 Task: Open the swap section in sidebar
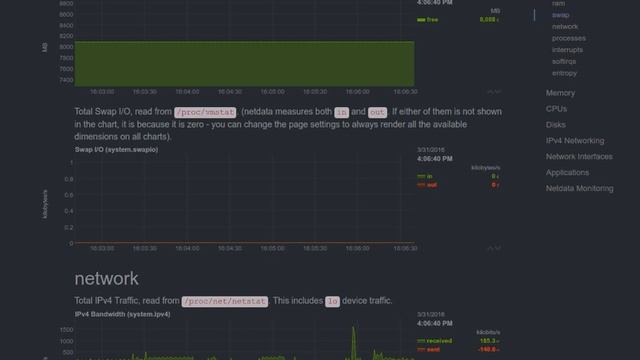click(x=560, y=15)
